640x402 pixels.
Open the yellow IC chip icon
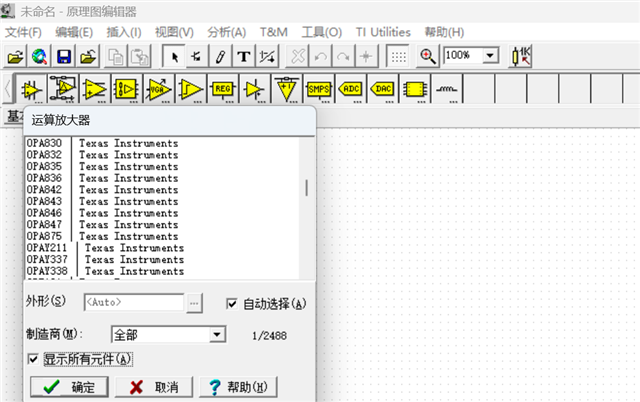pos(414,89)
